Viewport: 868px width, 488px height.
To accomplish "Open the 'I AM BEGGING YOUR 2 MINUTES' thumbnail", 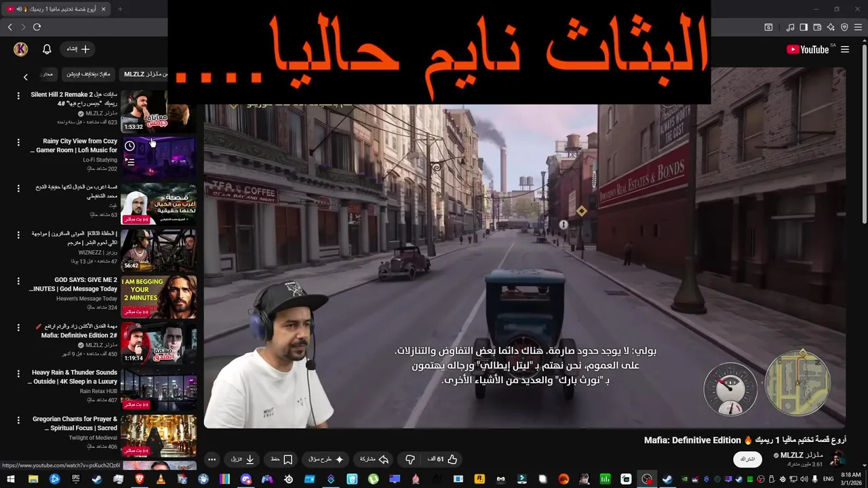I will (x=159, y=297).
